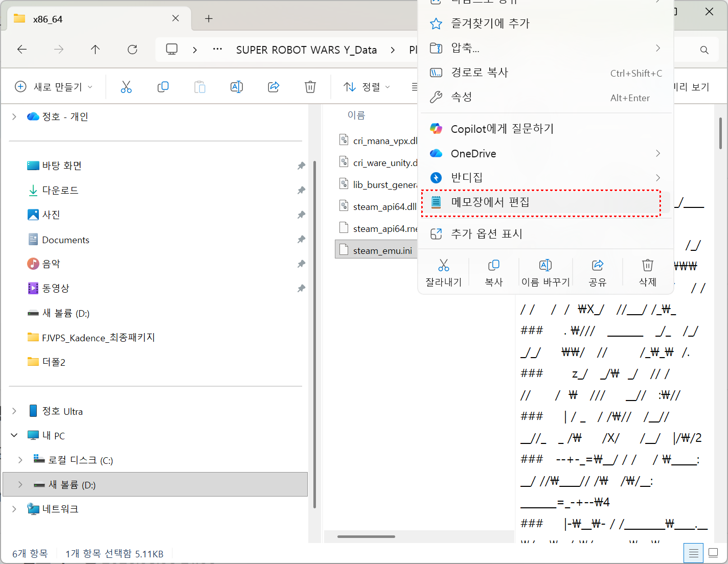Collapse the 내 PC tree node
This screenshot has height=564, width=728.
(14, 435)
